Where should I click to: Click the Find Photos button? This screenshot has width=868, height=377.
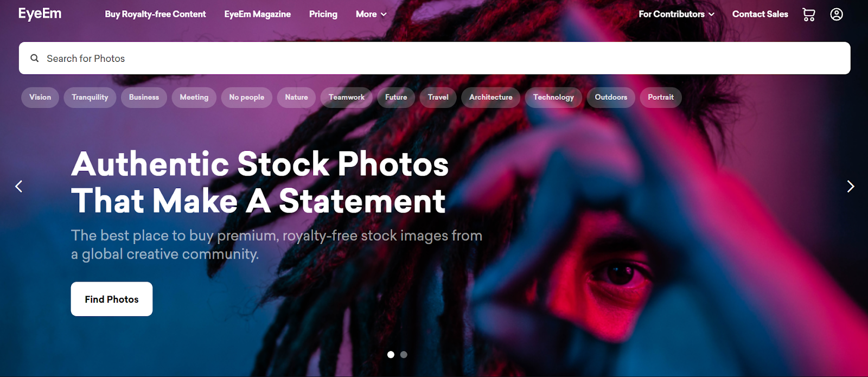(x=112, y=299)
